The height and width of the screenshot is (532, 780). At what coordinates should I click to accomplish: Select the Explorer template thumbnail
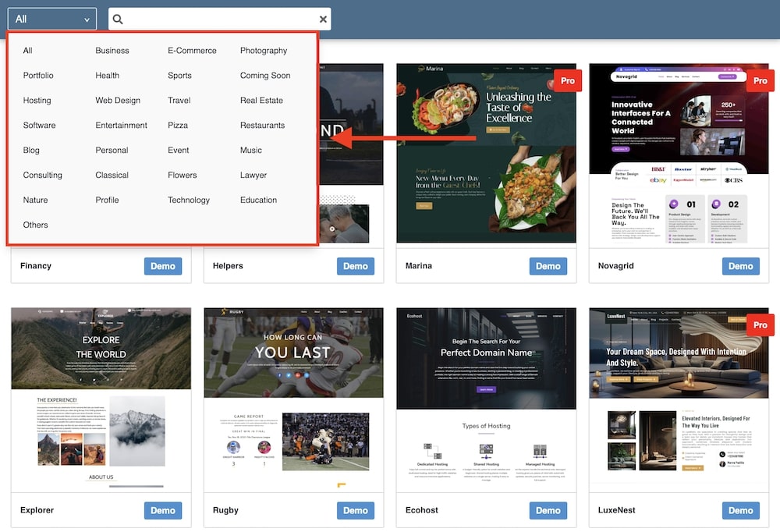pyautogui.click(x=101, y=399)
